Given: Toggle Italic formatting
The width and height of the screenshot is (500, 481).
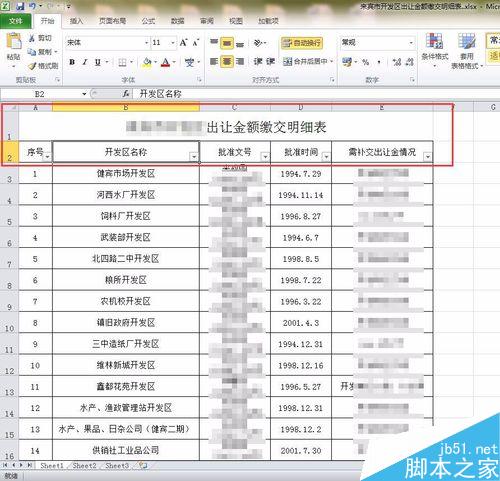Looking at the screenshot, I should (x=85, y=62).
